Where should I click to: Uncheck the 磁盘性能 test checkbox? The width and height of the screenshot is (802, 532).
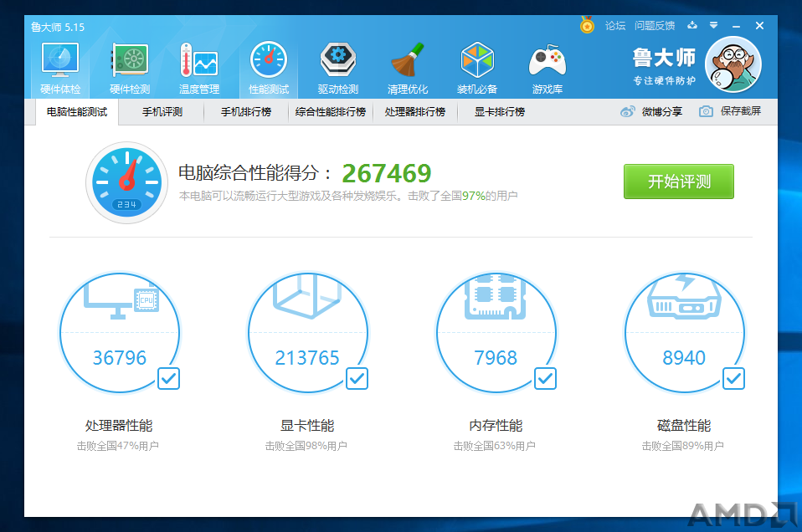tap(733, 379)
